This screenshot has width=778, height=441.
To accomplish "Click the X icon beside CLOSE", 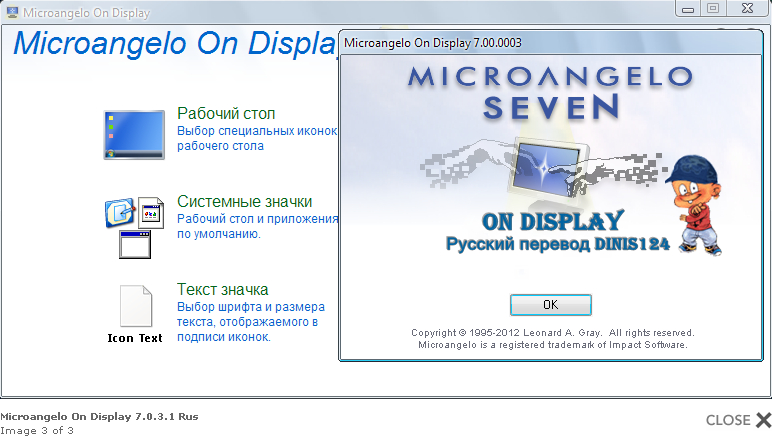I will 764,420.
